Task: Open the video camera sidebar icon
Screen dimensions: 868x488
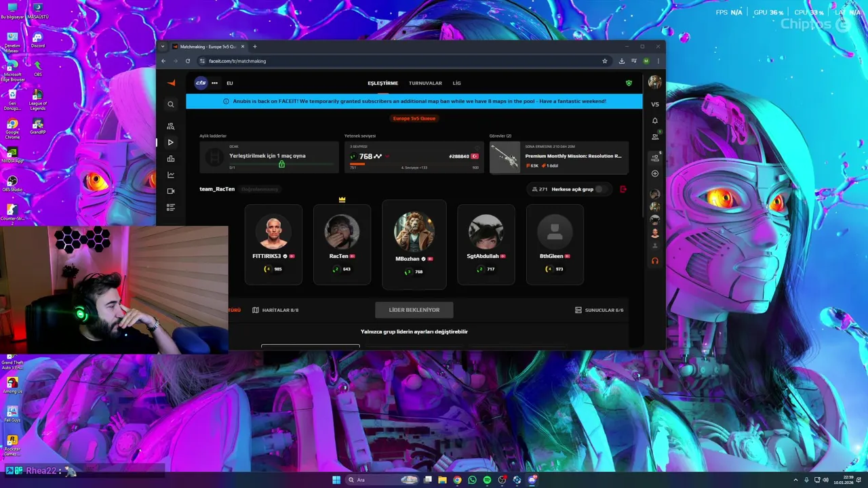Action: (x=171, y=191)
